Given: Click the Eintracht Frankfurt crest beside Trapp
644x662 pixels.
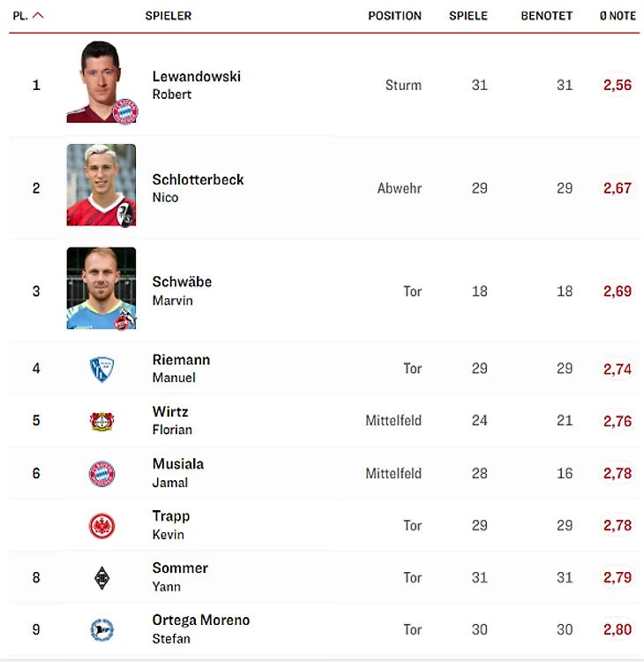Looking at the screenshot, I should 101,526.
